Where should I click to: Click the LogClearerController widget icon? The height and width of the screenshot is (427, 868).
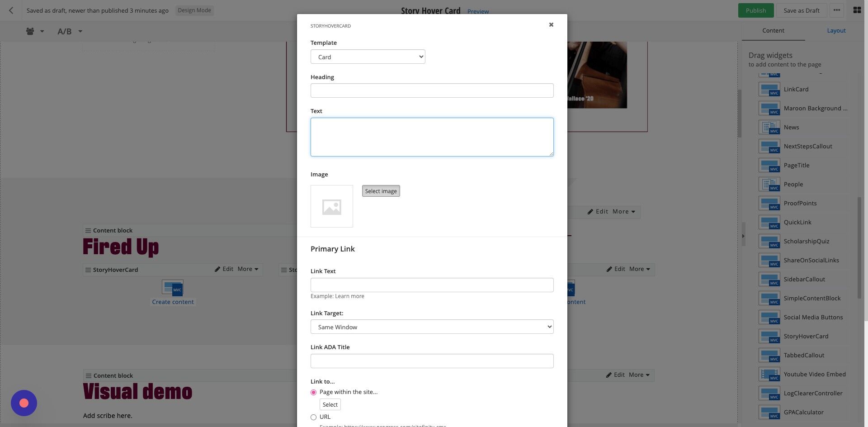[x=769, y=394]
